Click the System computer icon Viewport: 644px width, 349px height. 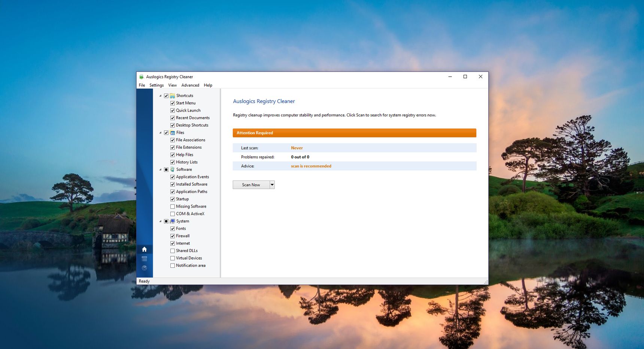pos(173,221)
